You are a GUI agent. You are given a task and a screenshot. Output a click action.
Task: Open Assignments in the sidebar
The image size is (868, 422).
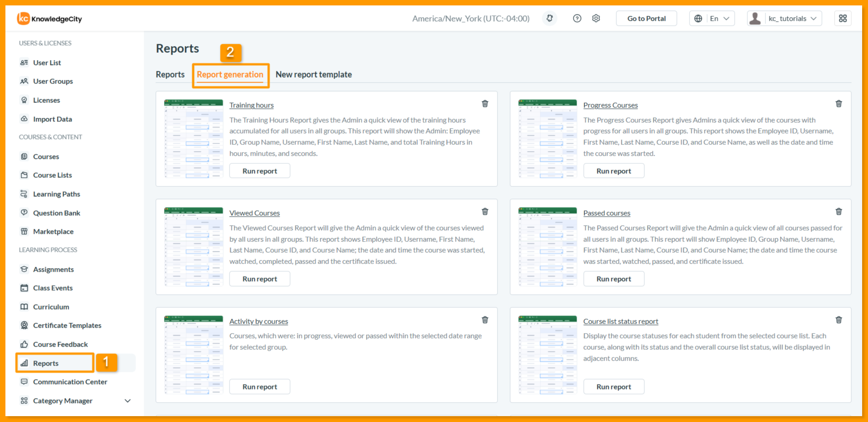pyautogui.click(x=53, y=269)
